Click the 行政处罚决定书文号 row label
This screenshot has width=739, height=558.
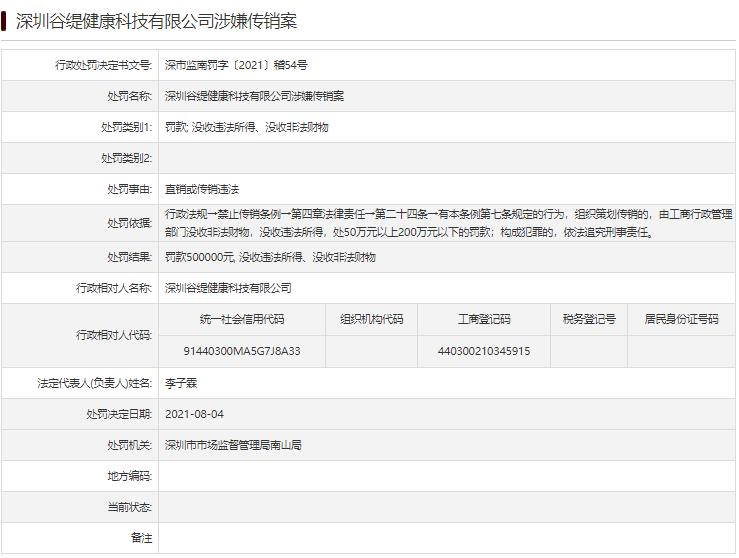(103, 65)
